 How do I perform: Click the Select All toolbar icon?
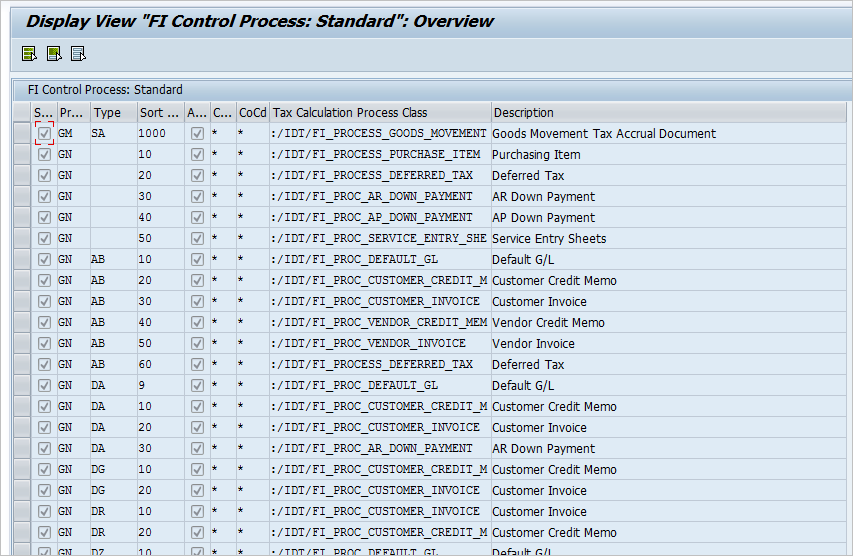[29, 54]
